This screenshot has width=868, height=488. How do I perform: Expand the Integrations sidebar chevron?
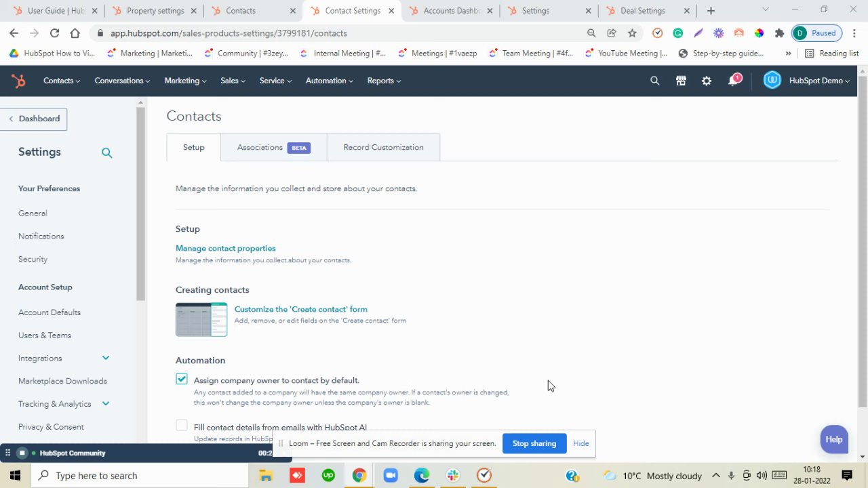point(106,358)
